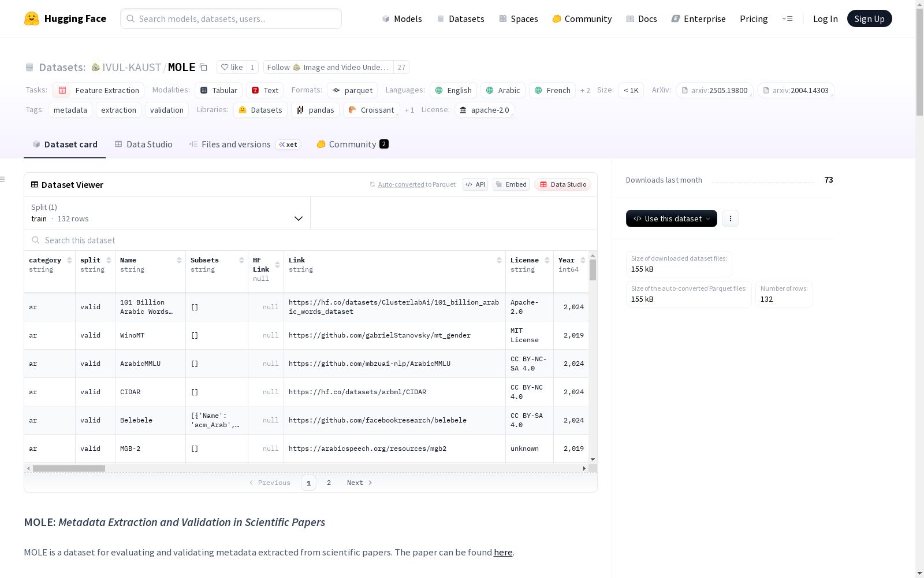Open Auto-converted to Parquet link
This screenshot has height=578, width=924.
coord(412,184)
